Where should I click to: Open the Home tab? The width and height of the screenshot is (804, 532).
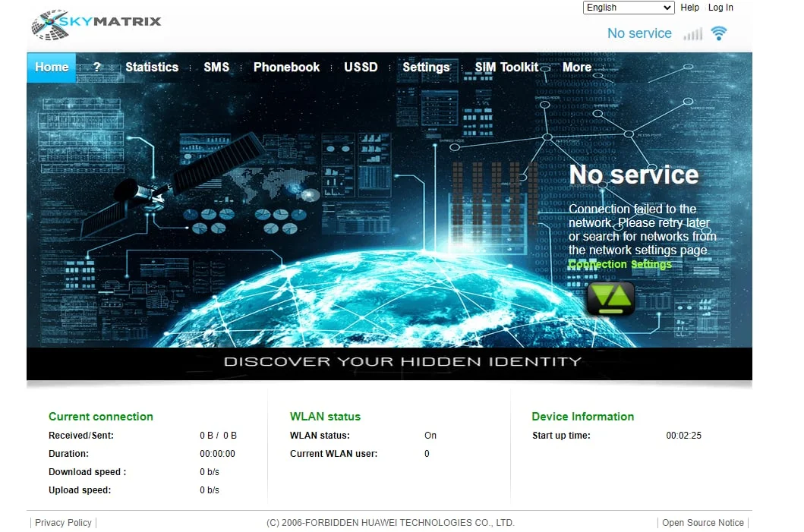[52, 67]
